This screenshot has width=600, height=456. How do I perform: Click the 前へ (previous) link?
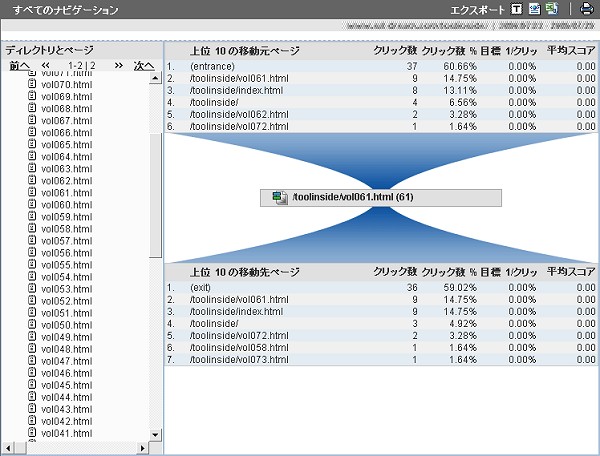[x=19, y=66]
